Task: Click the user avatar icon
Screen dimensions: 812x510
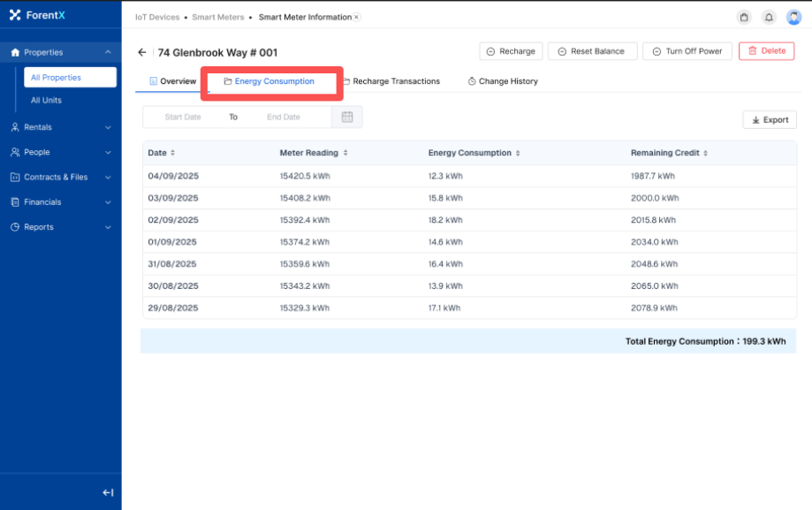Action: tap(793, 17)
